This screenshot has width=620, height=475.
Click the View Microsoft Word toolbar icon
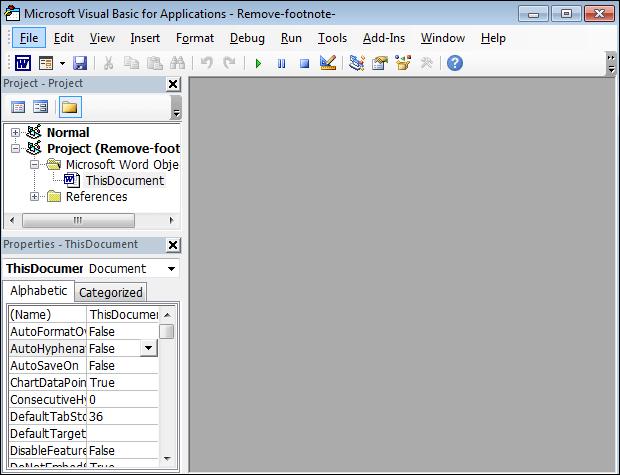pyautogui.click(x=23, y=63)
